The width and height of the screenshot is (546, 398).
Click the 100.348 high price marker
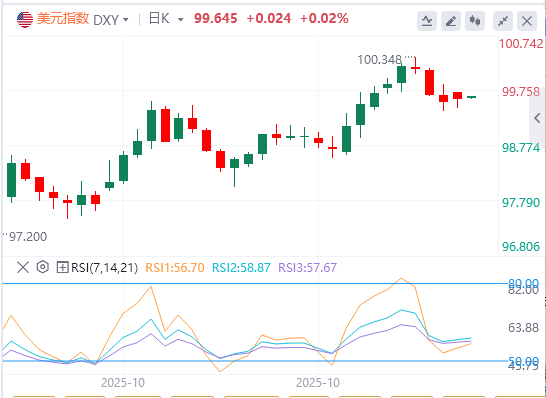click(x=380, y=60)
